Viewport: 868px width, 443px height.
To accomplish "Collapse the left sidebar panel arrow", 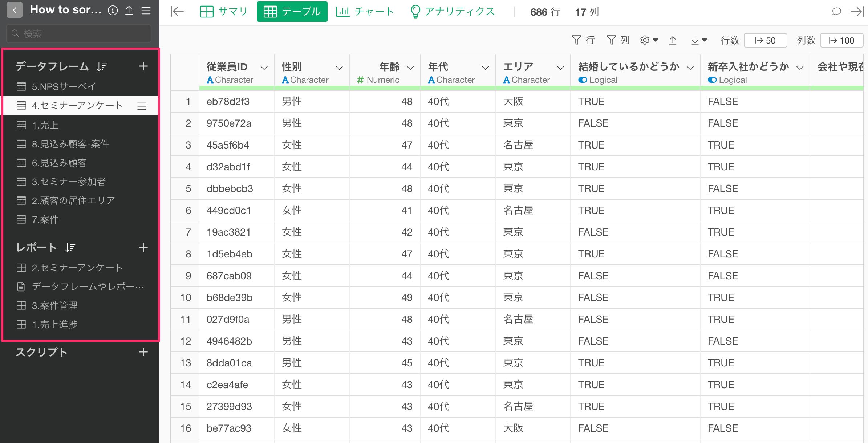I will point(177,12).
